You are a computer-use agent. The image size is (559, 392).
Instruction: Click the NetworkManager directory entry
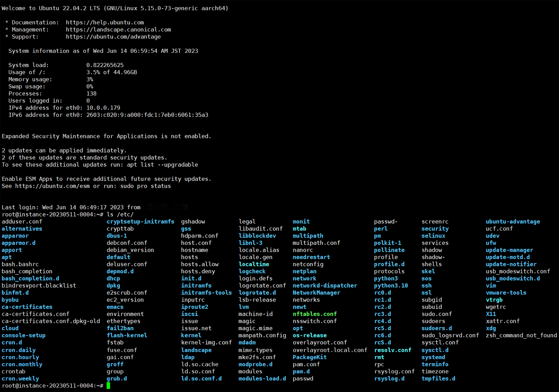tap(316, 293)
